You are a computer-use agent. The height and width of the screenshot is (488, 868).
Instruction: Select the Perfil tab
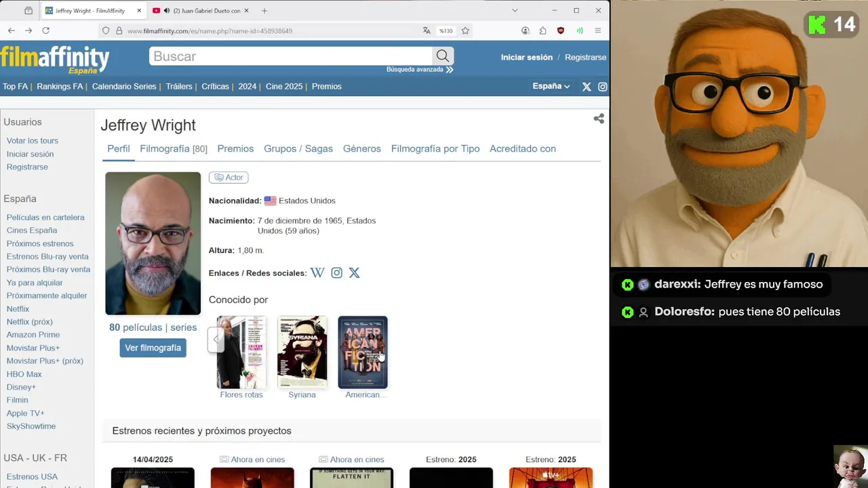tap(118, 148)
